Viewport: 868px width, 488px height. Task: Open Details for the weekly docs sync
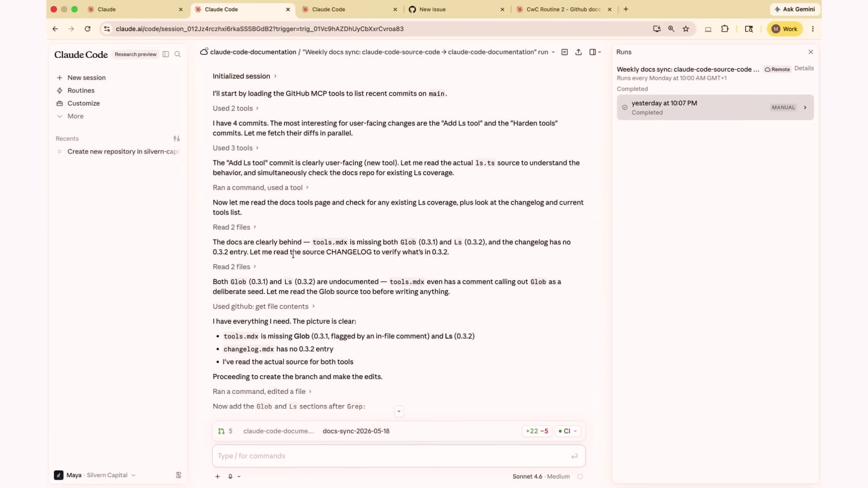coord(804,68)
